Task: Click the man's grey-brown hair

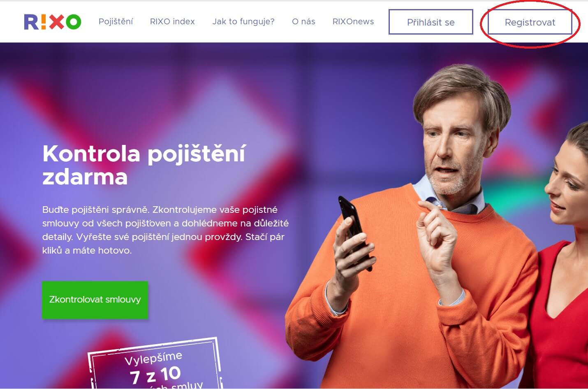Action: tap(461, 91)
